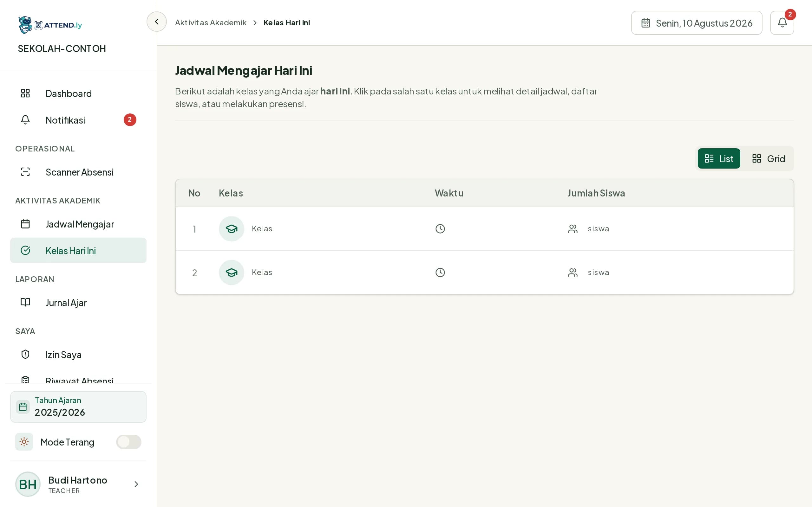812x507 pixels.
Task: Switch to Grid view
Action: (768, 158)
